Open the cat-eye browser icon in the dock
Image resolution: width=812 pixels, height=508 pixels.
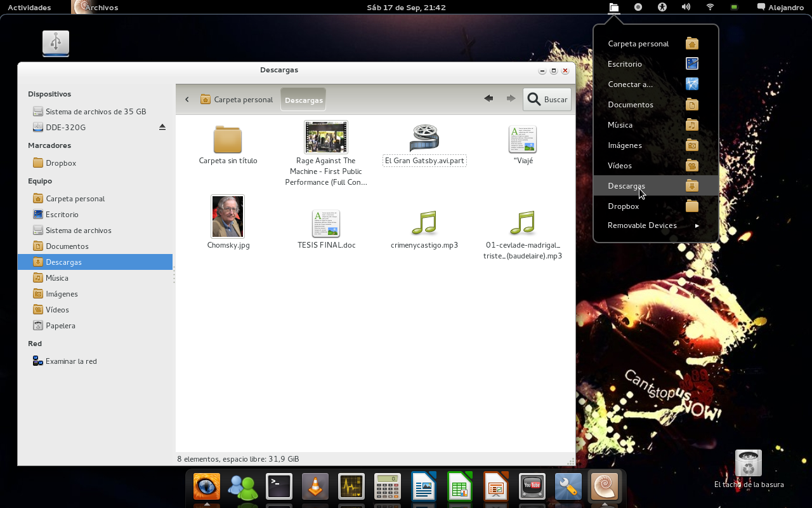pos(207,487)
